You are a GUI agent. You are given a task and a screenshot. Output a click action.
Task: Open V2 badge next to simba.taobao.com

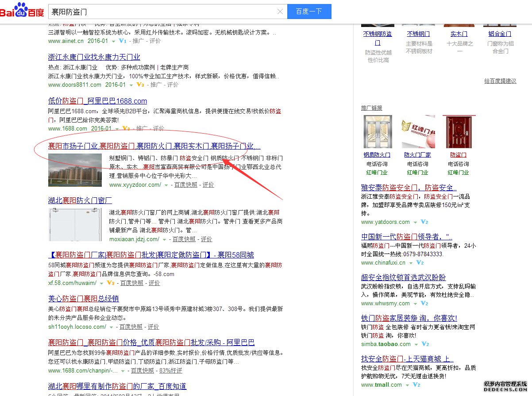point(425,344)
